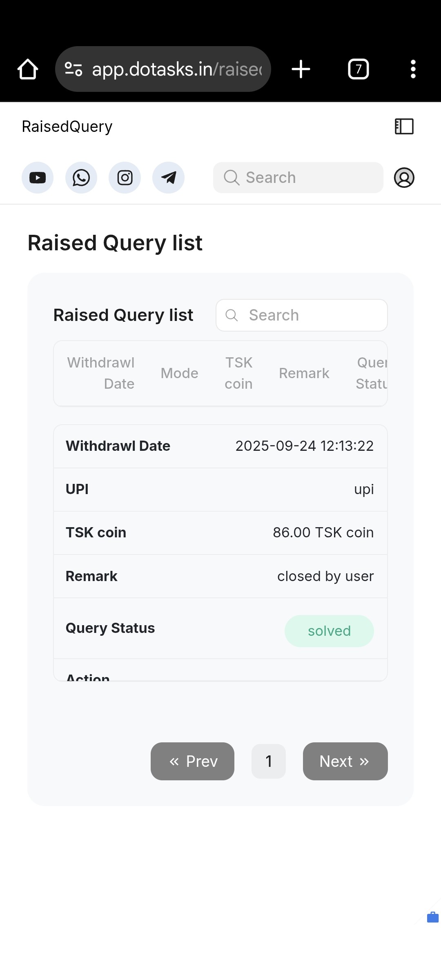Click the blue briefcase floating icon
The width and height of the screenshot is (441, 980).
tap(432, 918)
